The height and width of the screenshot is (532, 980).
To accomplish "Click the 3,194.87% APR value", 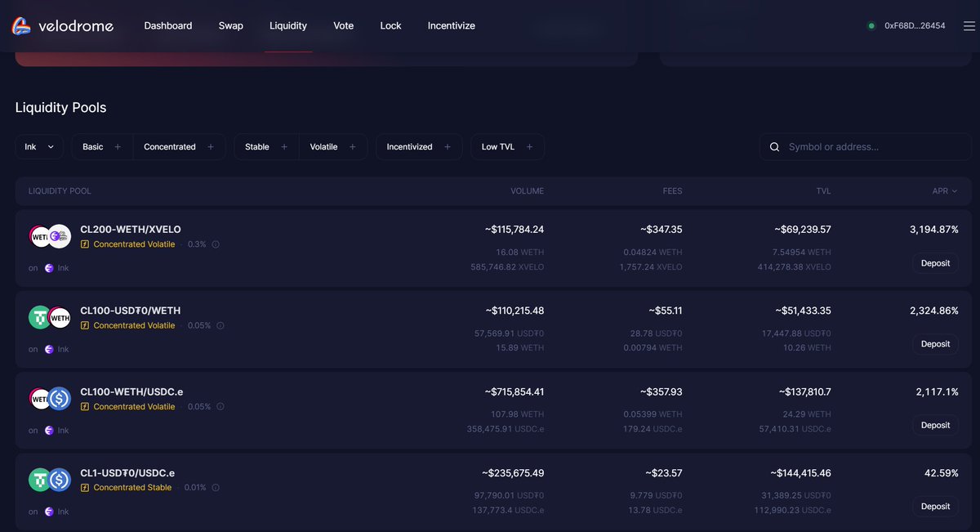I will [x=934, y=230].
